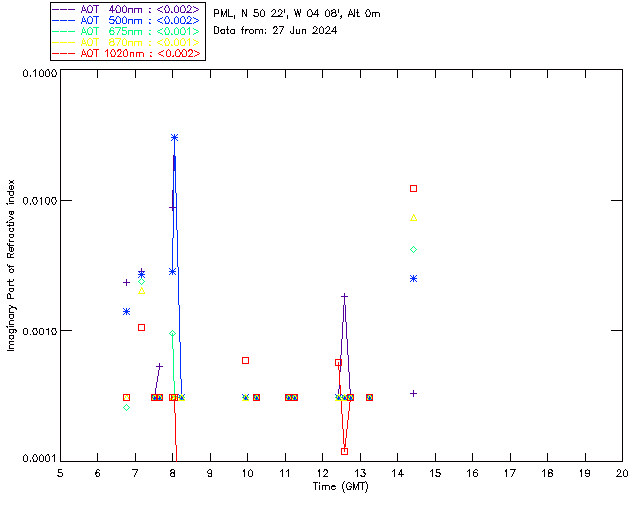The height and width of the screenshot is (512, 640).
Task: Click the isolated red square above time 10
Action: [245, 361]
